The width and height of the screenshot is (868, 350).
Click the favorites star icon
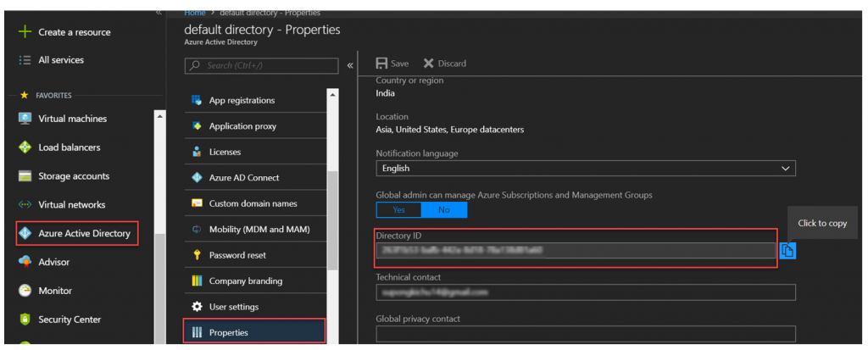click(x=24, y=95)
